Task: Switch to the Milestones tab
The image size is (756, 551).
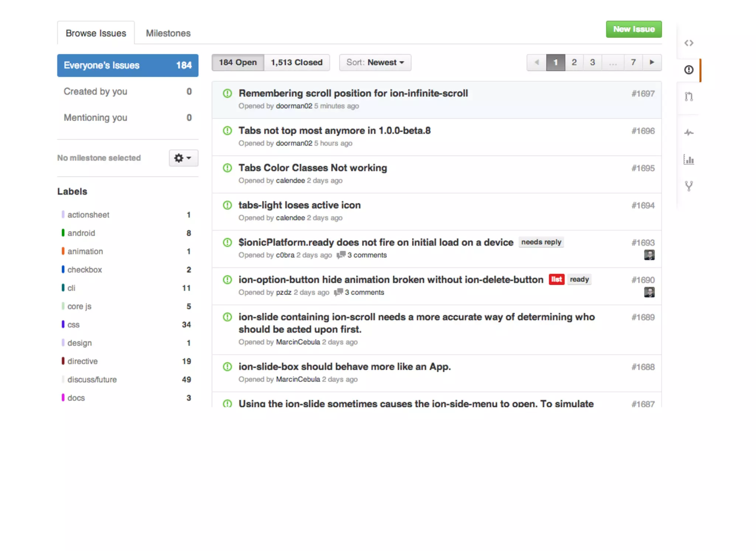Action: tap(168, 33)
